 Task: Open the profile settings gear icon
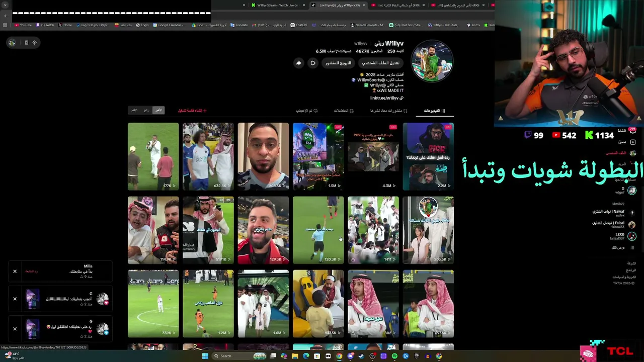(313, 63)
